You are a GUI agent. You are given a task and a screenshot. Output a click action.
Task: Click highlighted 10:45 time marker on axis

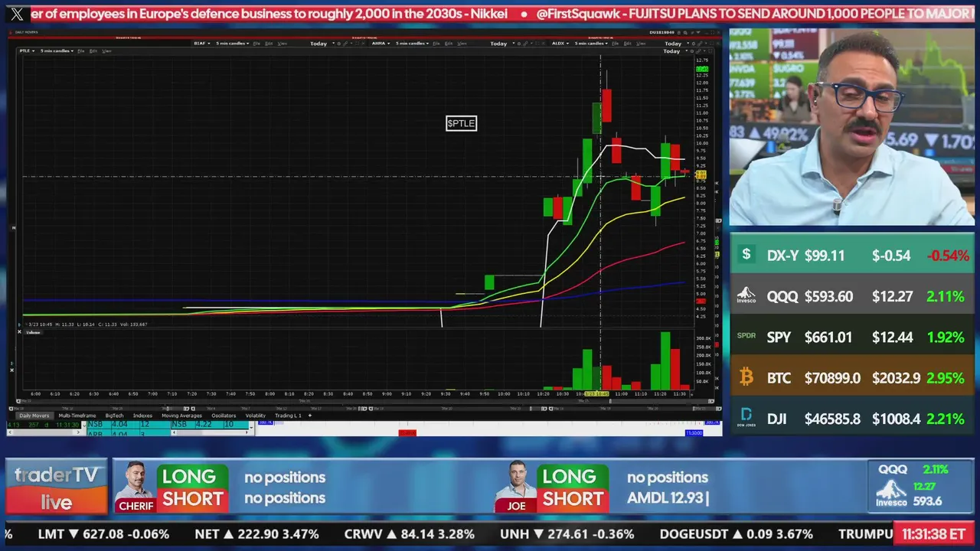(598, 393)
